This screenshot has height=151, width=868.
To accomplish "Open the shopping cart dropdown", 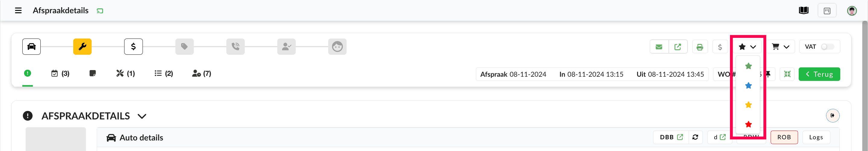I will point(780,47).
